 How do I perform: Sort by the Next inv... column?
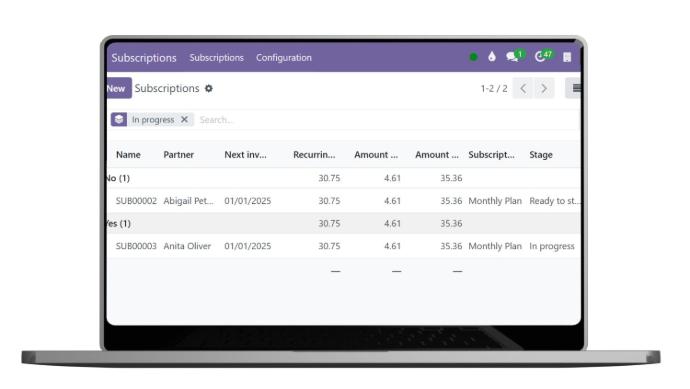(x=246, y=154)
